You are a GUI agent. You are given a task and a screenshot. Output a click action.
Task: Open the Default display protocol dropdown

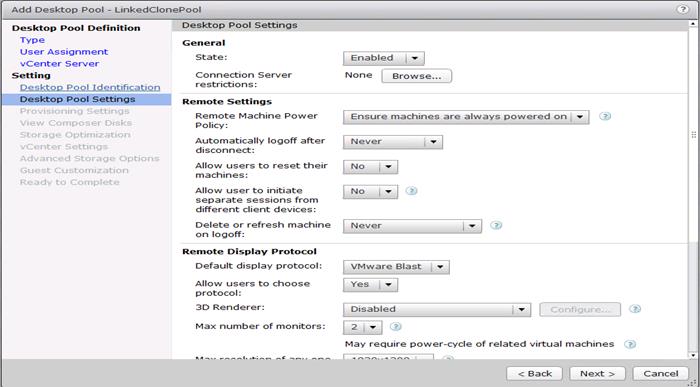click(x=396, y=267)
